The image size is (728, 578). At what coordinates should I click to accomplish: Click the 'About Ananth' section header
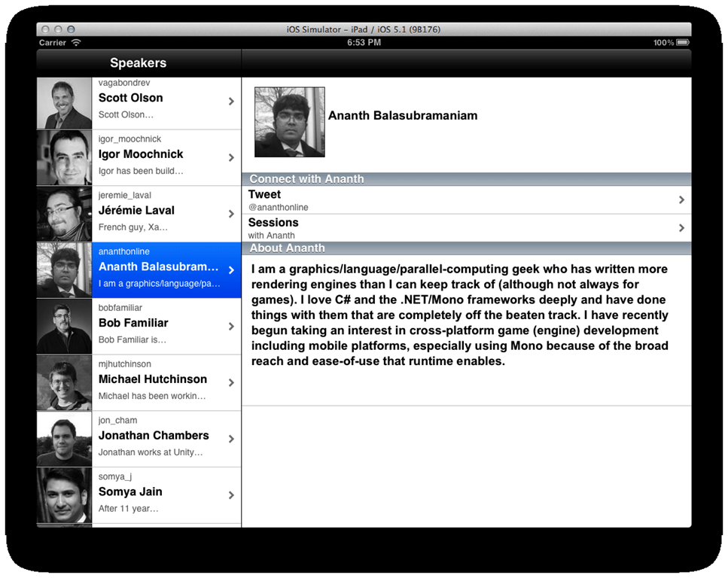pyautogui.click(x=466, y=248)
